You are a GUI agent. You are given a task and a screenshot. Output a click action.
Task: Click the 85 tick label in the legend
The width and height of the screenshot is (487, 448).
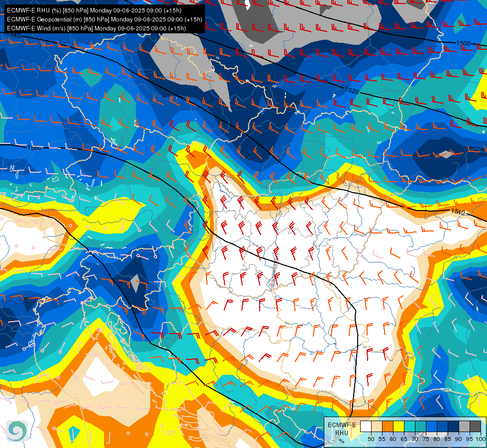tap(448, 439)
